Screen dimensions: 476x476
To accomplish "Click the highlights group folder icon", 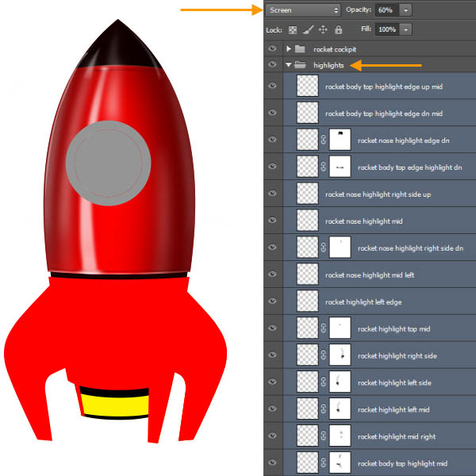I will tap(300, 65).
